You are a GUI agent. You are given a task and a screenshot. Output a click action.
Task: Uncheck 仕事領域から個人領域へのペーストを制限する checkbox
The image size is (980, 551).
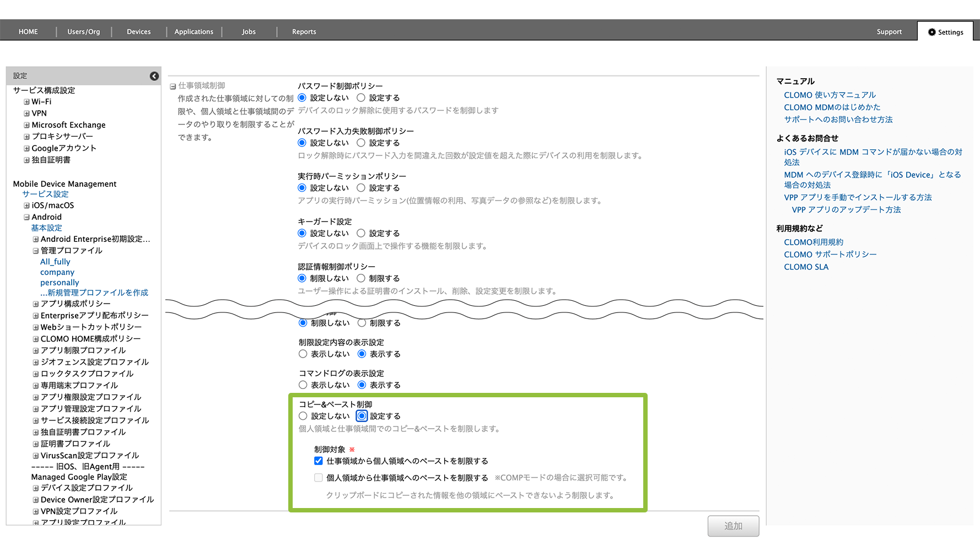319,461
